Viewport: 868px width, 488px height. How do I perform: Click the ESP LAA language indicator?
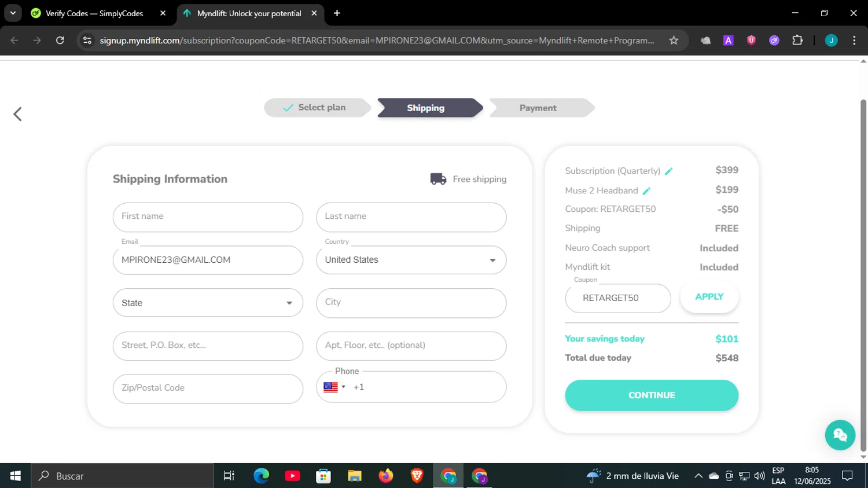tap(778, 476)
